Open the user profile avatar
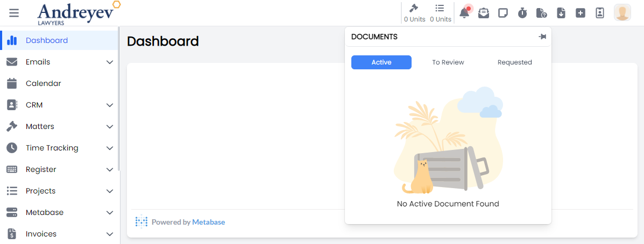Viewport: 644px width, 244px height. tap(622, 13)
